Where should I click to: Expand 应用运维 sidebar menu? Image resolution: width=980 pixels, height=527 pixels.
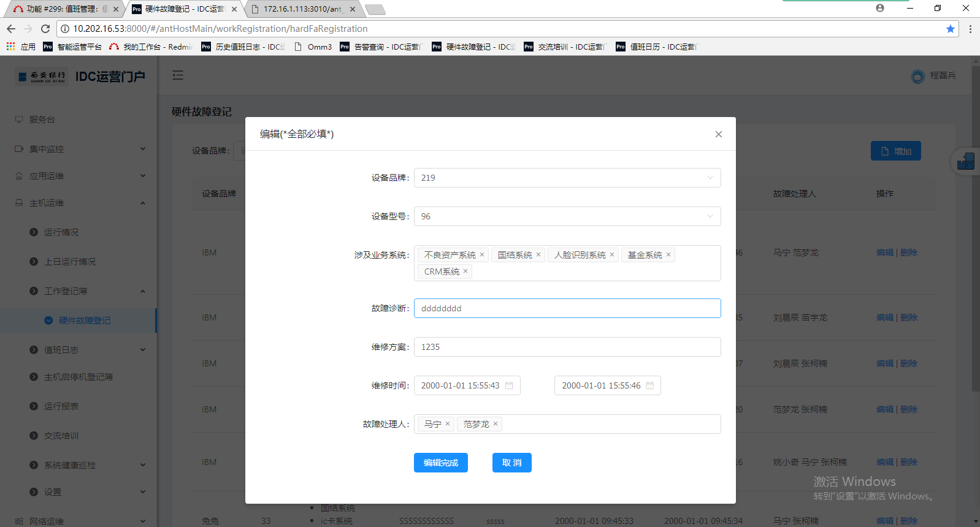78,176
